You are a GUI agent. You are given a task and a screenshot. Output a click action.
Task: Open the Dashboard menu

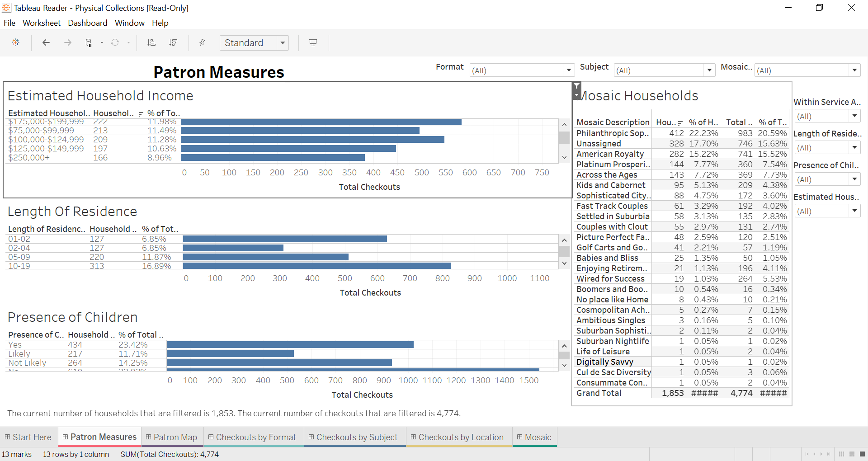[x=88, y=23]
